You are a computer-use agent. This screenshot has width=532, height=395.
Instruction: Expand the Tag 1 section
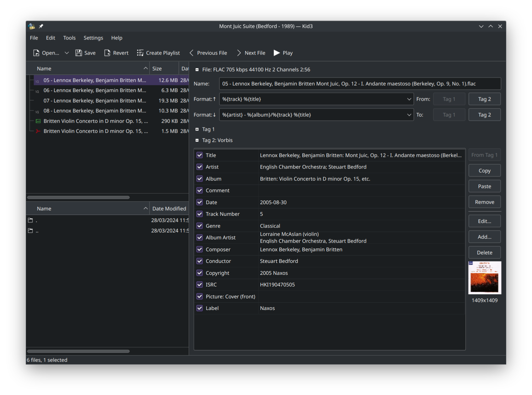[197, 129]
